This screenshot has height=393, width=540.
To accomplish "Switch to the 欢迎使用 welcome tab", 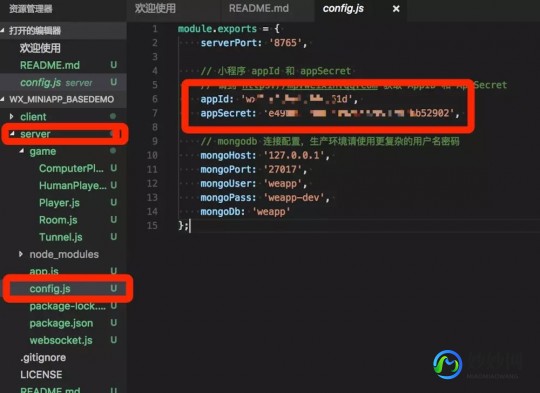I will click(x=155, y=8).
